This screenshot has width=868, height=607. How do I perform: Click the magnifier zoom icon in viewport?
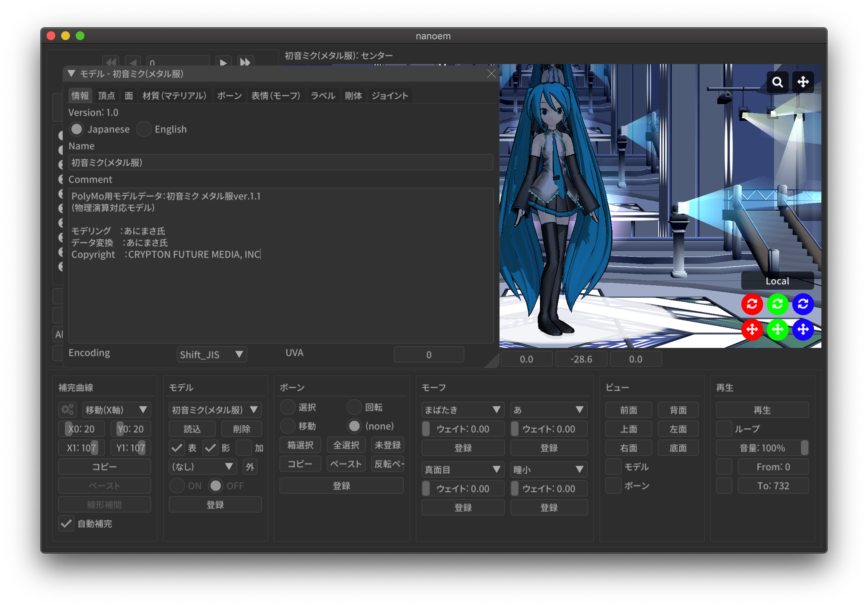777,82
